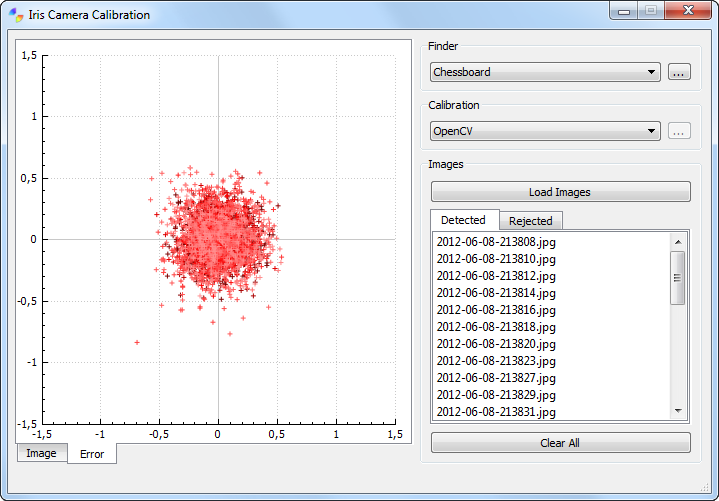719x501 pixels.
Task: Click the Load Images button
Action: pos(560,192)
